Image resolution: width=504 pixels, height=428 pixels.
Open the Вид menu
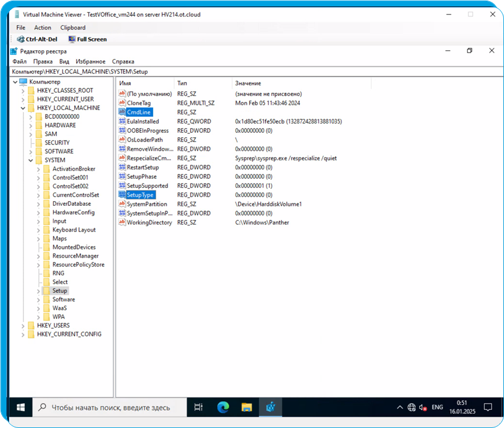coord(64,61)
